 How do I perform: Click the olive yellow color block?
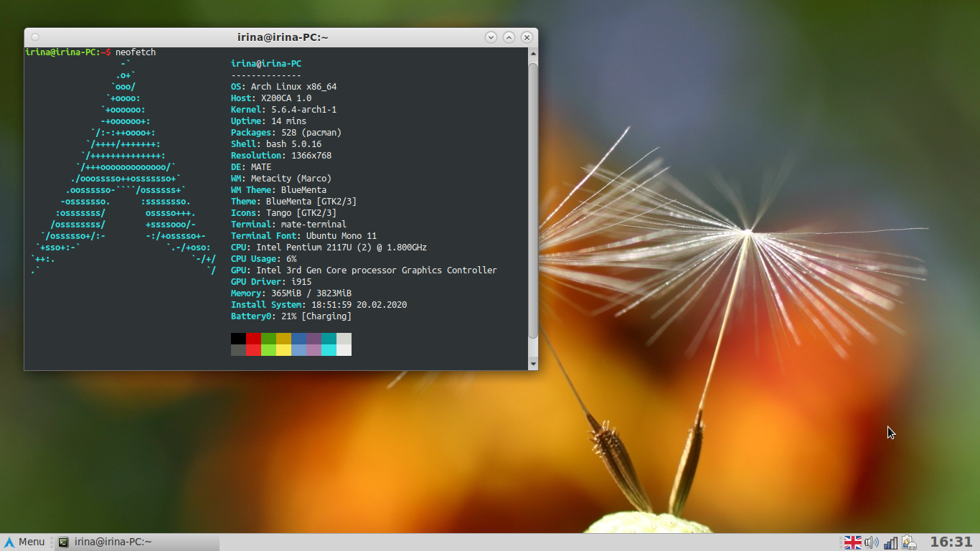283,339
